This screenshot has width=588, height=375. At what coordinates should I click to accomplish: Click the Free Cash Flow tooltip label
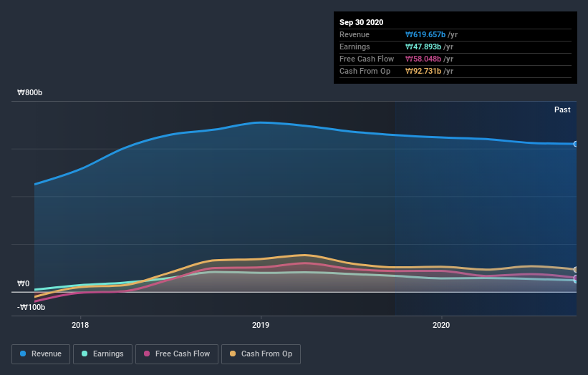[x=367, y=59]
